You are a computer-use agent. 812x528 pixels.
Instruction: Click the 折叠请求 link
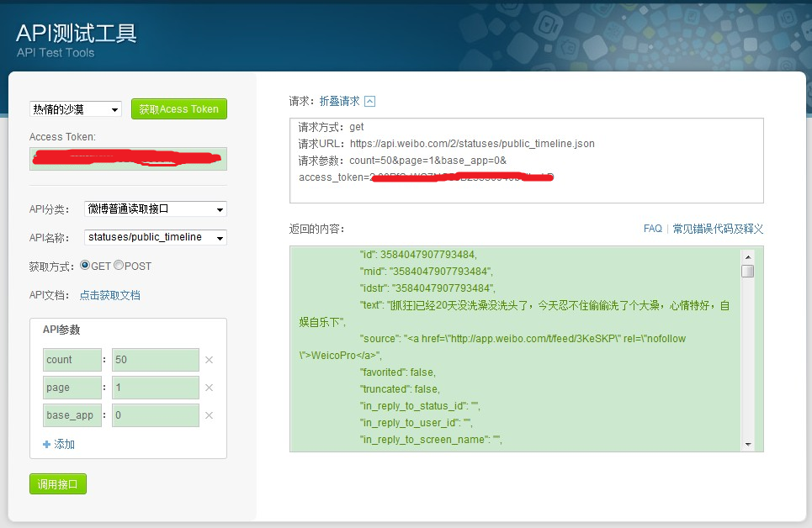339,101
